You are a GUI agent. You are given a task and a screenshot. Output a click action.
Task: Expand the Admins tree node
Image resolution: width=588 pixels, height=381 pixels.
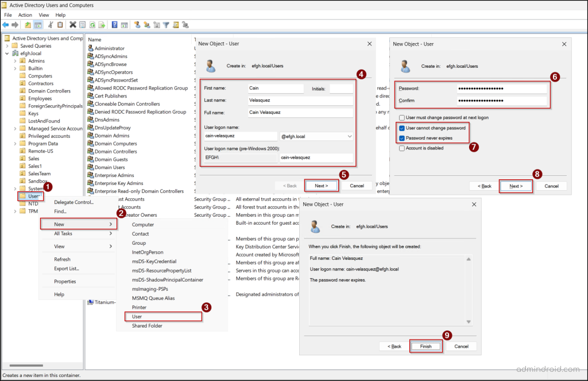click(x=16, y=61)
